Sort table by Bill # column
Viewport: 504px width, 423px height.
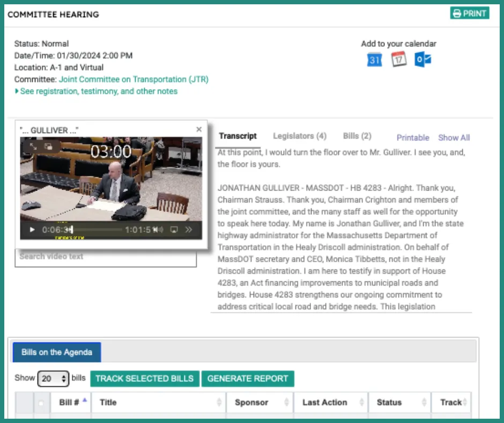[71, 403]
